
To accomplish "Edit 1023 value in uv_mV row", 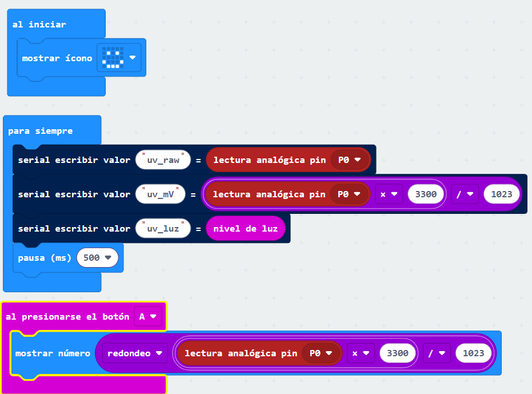I will click(x=502, y=194).
